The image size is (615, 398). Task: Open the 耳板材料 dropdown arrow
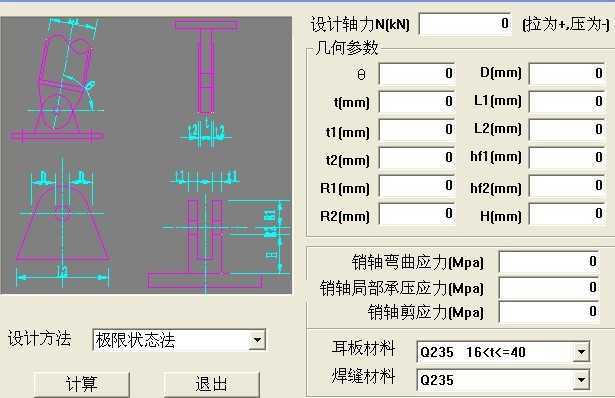(x=581, y=352)
